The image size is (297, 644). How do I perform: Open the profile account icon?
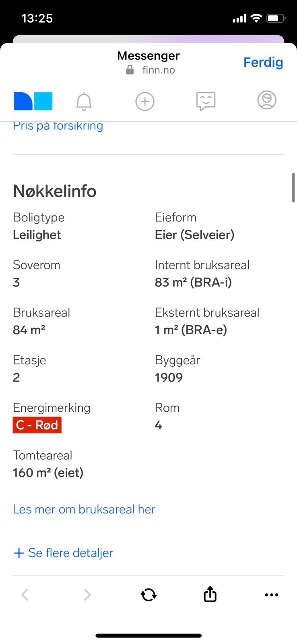(267, 100)
